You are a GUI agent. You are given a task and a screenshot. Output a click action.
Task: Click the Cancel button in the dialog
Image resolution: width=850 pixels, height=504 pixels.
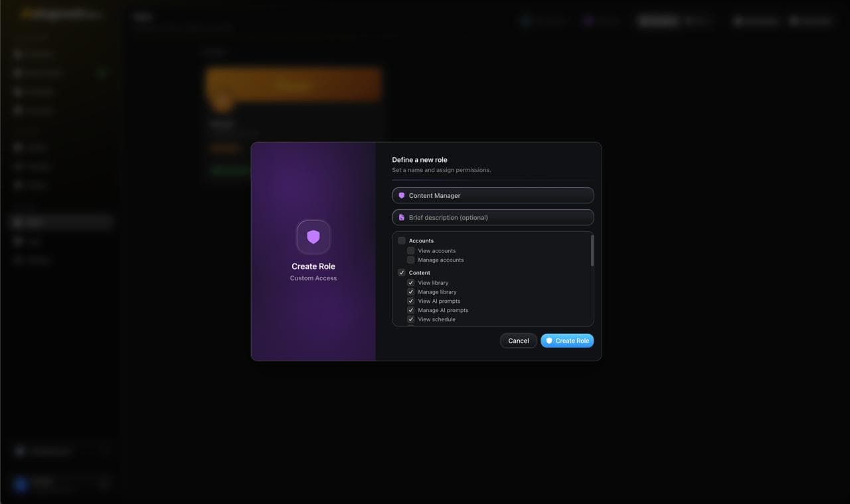[x=518, y=341]
